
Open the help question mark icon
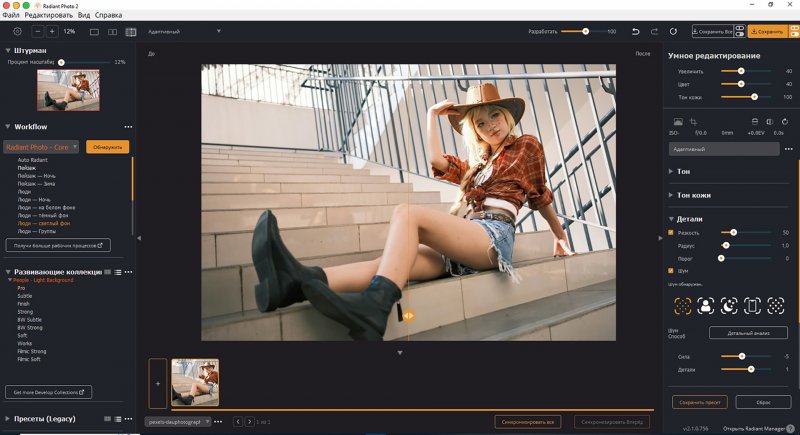tap(791, 429)
